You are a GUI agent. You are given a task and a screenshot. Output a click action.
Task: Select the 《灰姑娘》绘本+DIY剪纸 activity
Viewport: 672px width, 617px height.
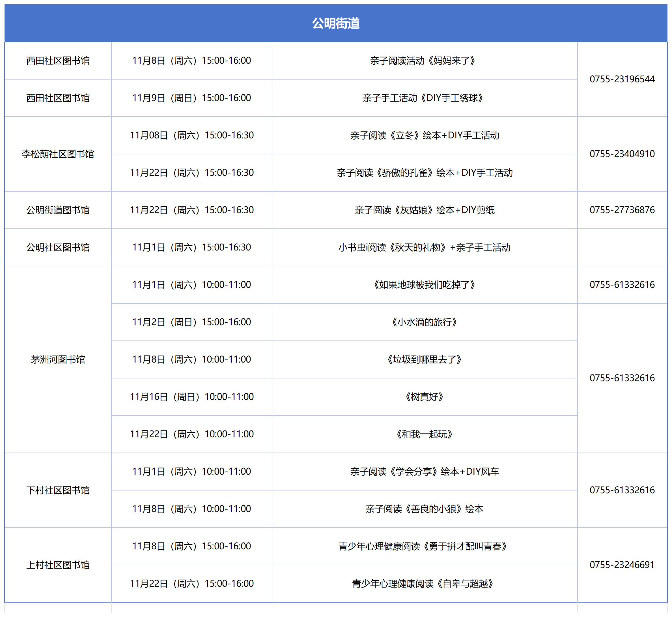(424, 210)
